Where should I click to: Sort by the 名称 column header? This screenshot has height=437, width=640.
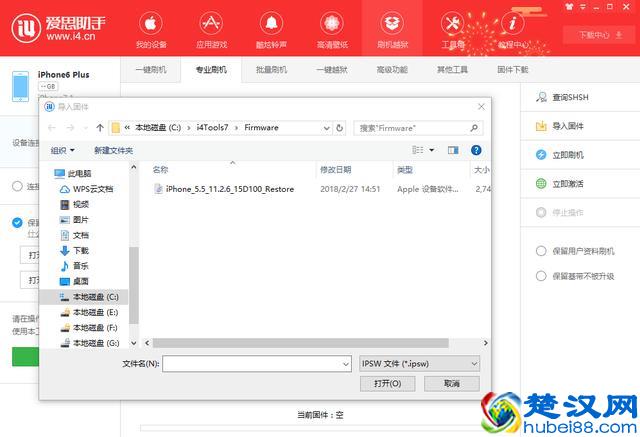(160, 170)
